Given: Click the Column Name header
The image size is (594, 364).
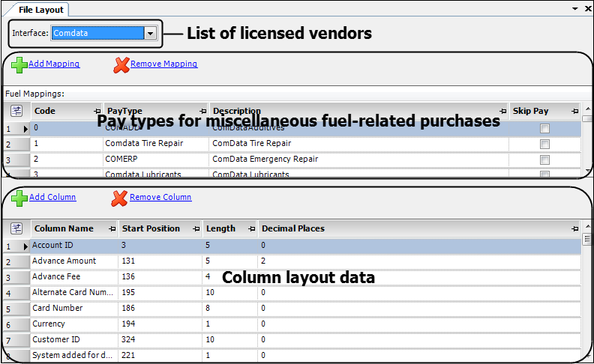Looking at the screenshot, I should click(x=67, y=228).
